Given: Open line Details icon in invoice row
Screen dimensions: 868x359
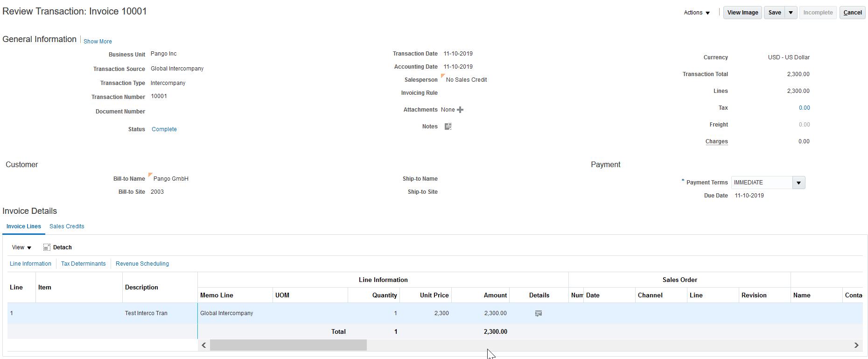Looking at the screenshot, I should tap(538, 313).
